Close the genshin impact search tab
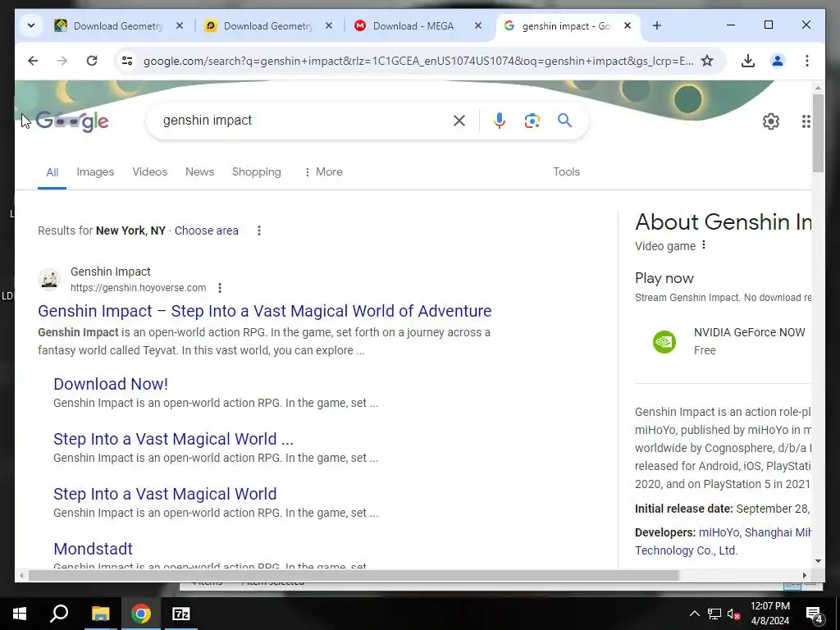This screenshot has width=840, height=630. [x=628, y=25]
